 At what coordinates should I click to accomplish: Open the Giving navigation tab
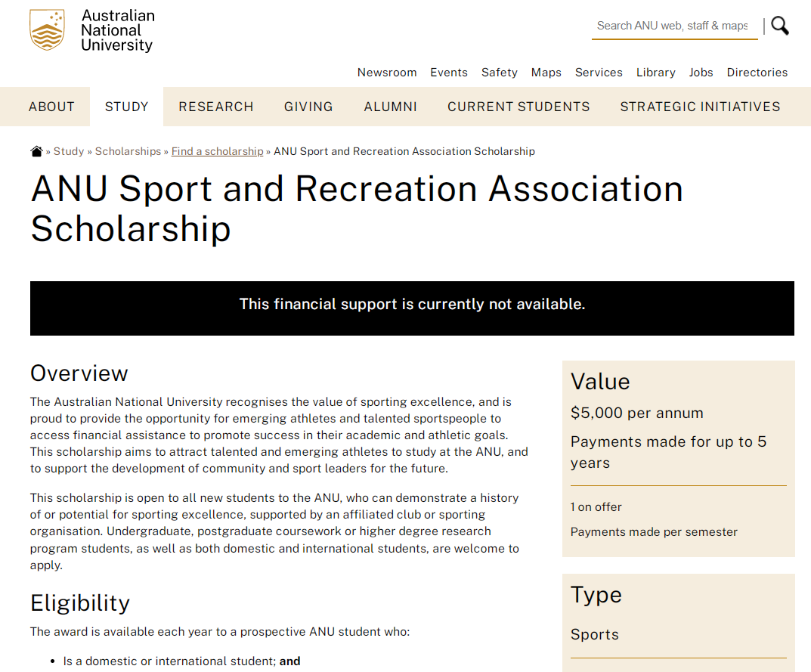pyautogui.click(x=308, y=107)
